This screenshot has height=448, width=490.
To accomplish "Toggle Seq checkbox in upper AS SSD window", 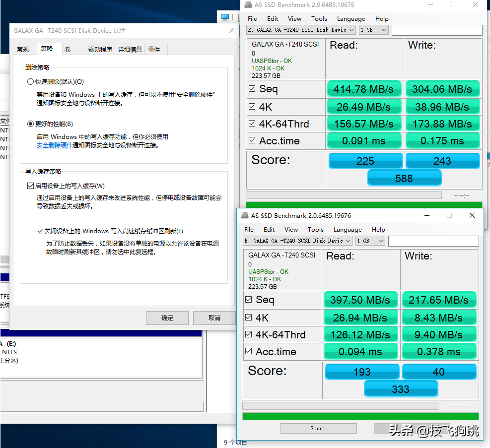I will 252,89.
